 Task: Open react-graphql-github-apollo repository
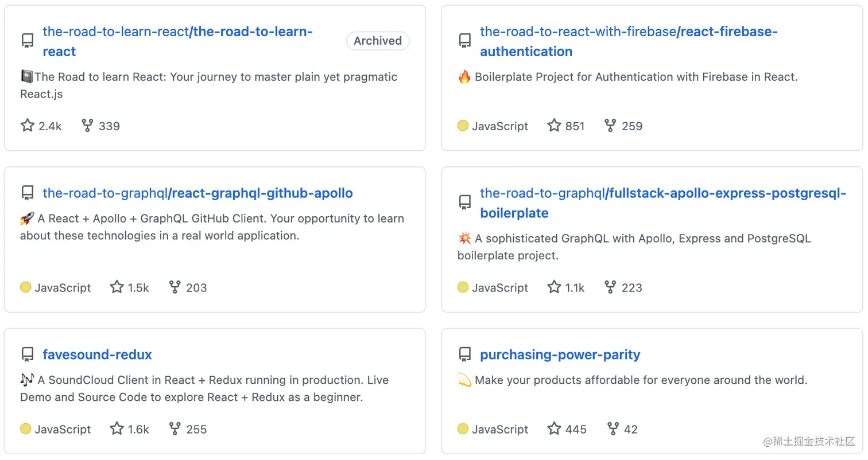tap(197, 193)
